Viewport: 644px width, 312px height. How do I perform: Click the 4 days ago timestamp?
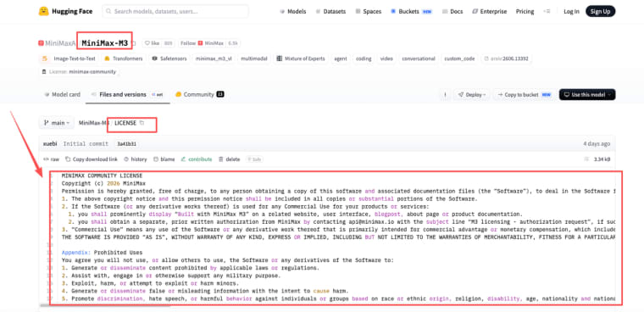tap(597, 144)
